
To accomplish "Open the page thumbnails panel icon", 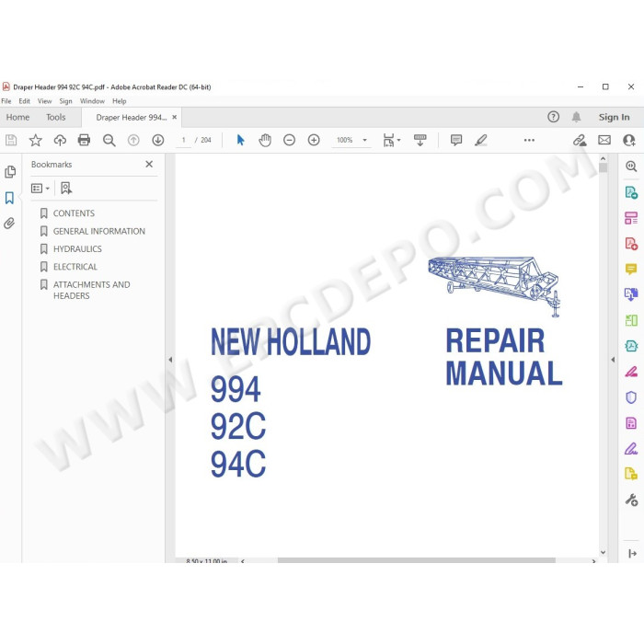I will [10, 172].
